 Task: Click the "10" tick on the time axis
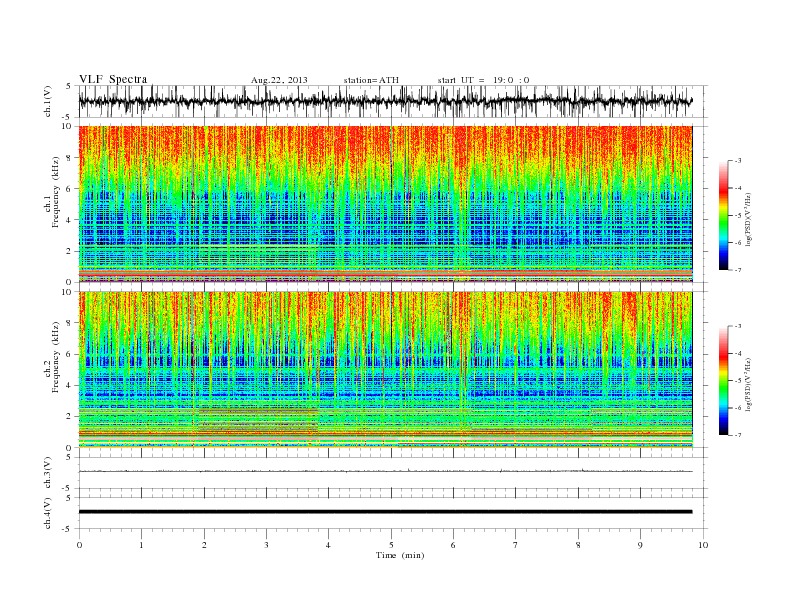pyautogui.click(x=703, y=545)
